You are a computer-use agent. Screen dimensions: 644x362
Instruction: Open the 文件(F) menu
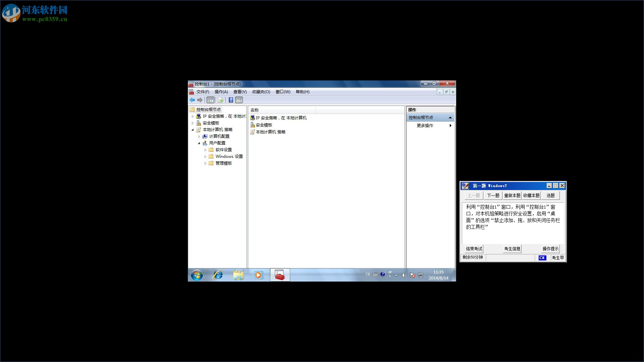pyautogui.click(x=203, y=92)
